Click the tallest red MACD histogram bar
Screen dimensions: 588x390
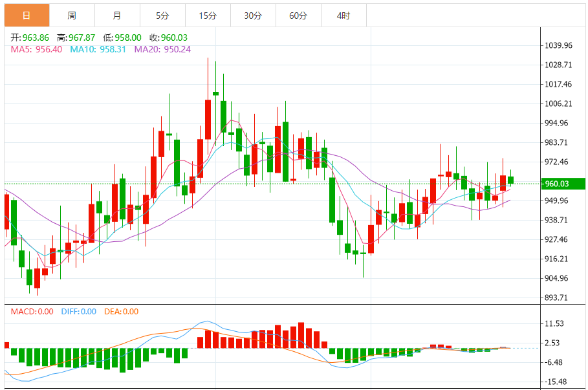pyautogui.click(x=301, y=335)
